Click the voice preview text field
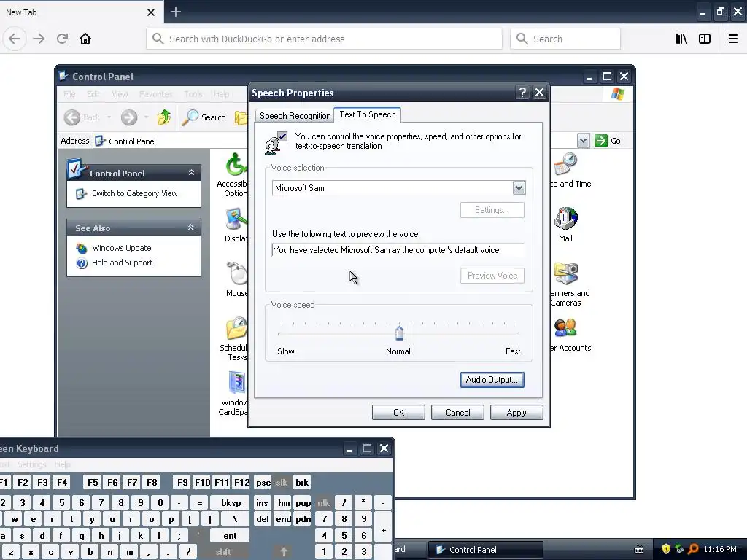This screenshot has height=560, width=747. tap(398, 250)
